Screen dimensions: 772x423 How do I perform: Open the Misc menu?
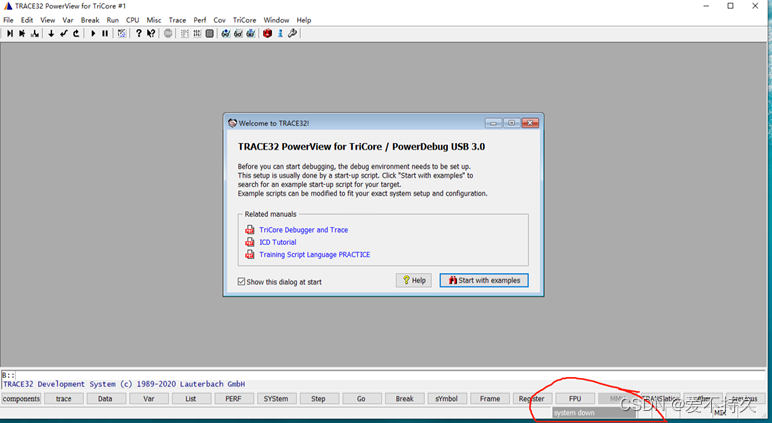tap(154, 20)
